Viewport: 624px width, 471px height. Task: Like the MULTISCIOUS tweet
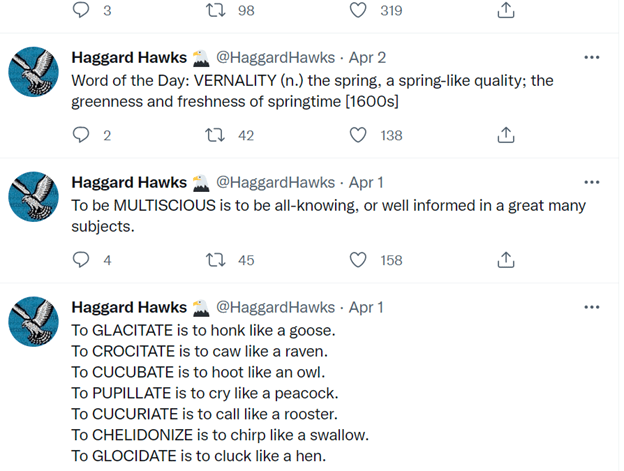358,260
